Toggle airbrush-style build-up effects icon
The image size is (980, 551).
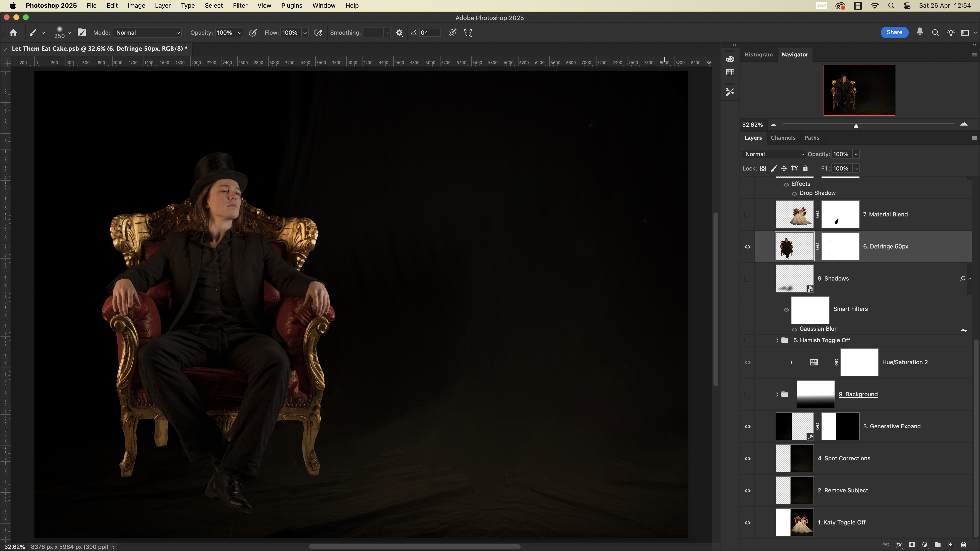(x=318, y=33)
